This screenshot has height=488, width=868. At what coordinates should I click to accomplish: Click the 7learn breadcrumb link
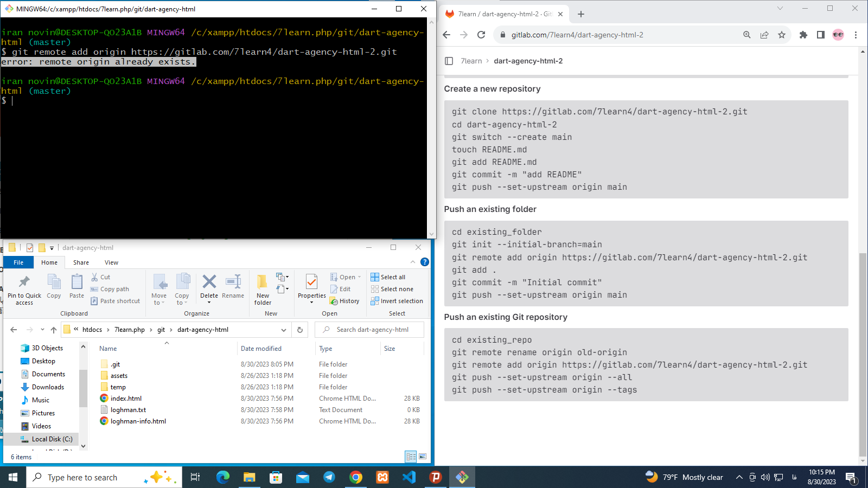pos(471,61)
